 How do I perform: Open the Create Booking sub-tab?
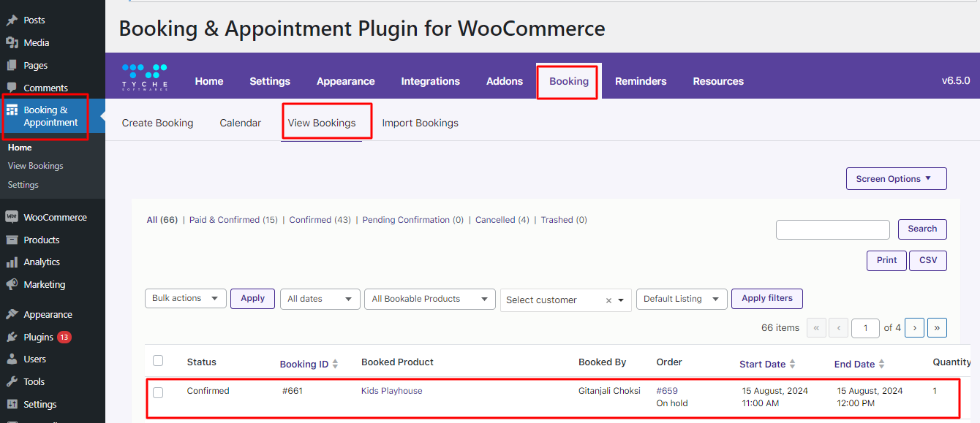tap(158, 123)
